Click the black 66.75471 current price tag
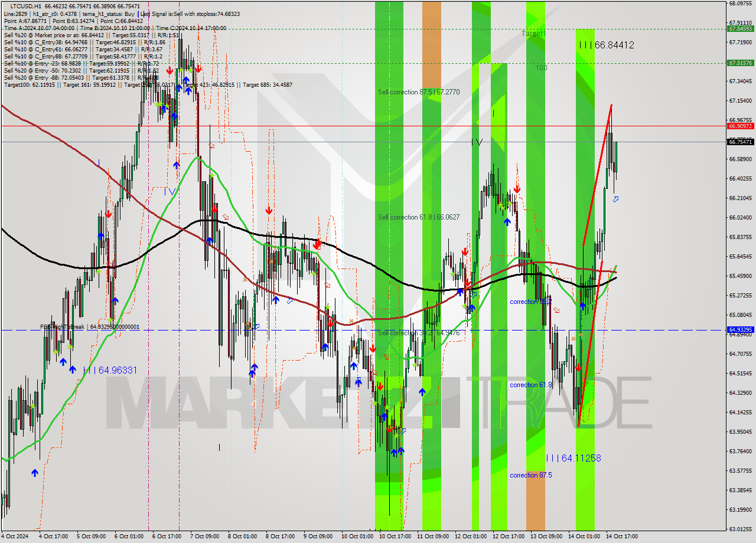756x543 pixels. click(740, 142)
